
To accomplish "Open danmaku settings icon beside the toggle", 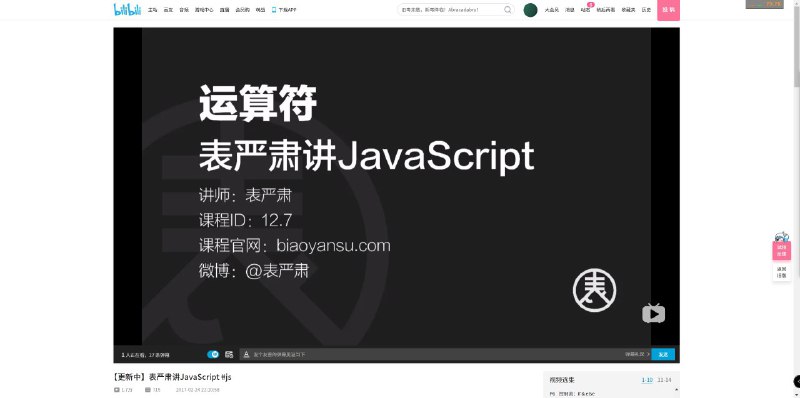I will pyautogui.click(x=229, y=354).
